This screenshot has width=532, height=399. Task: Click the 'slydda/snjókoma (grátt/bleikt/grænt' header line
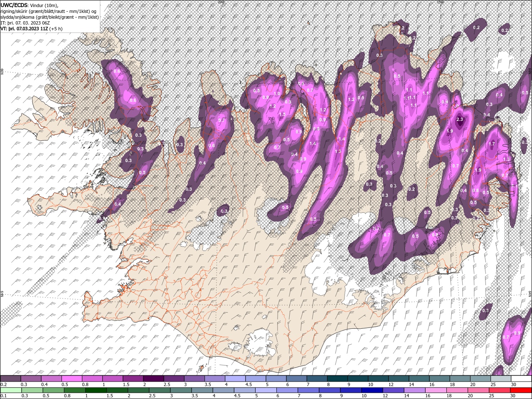click(50, 17)
